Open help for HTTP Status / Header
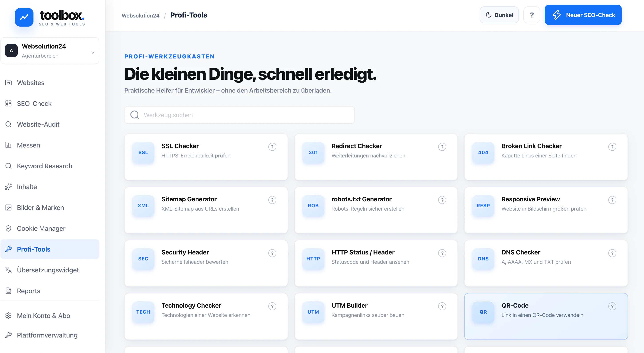 point(442,253)
